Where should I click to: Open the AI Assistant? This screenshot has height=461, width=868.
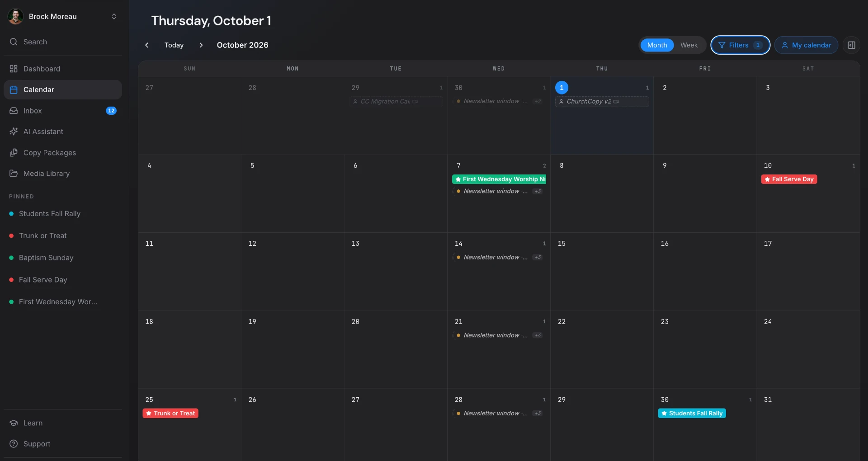[63, 132]
